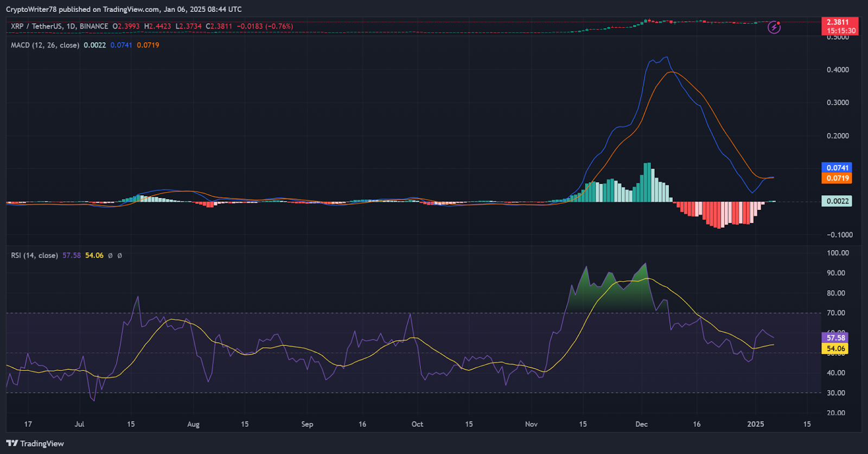Screen dimensions: 868x454
Task: Click the change value −0.0183 (−0.76%)
Action: click(x=265, y=26)
